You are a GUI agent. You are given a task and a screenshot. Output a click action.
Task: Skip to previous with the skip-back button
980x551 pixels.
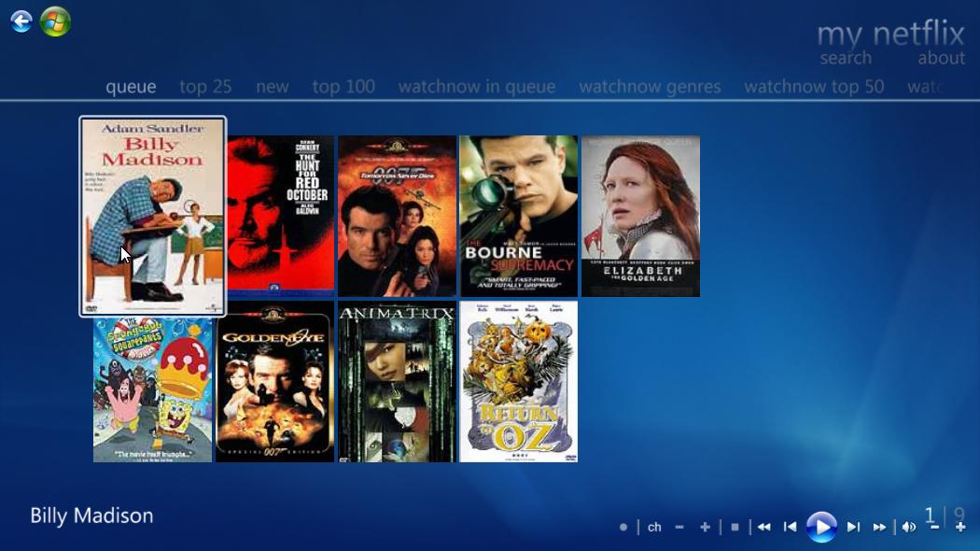(x=790, y=528)
